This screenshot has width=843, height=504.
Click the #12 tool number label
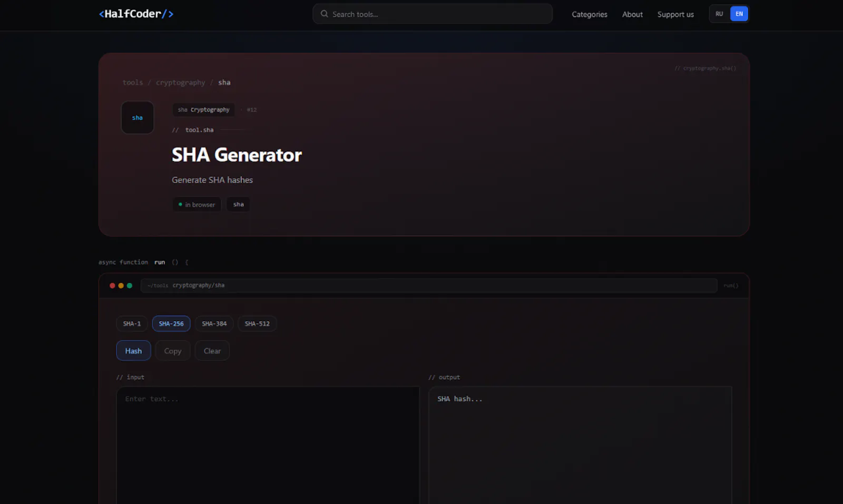[252, 110]
